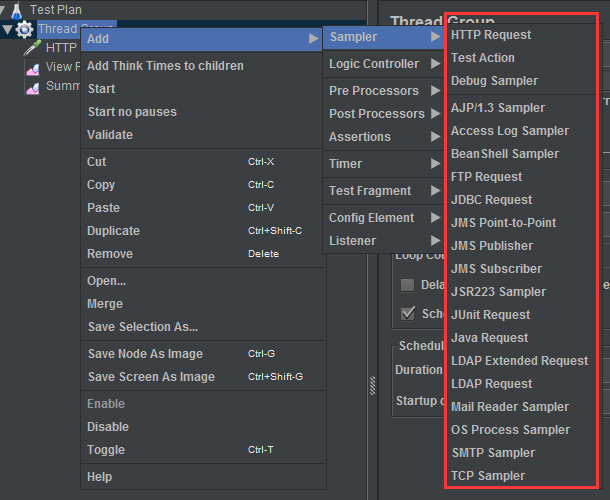610x500 pixels.
Task: Click Duplicate in the context menu
Action: click(113, 231)
